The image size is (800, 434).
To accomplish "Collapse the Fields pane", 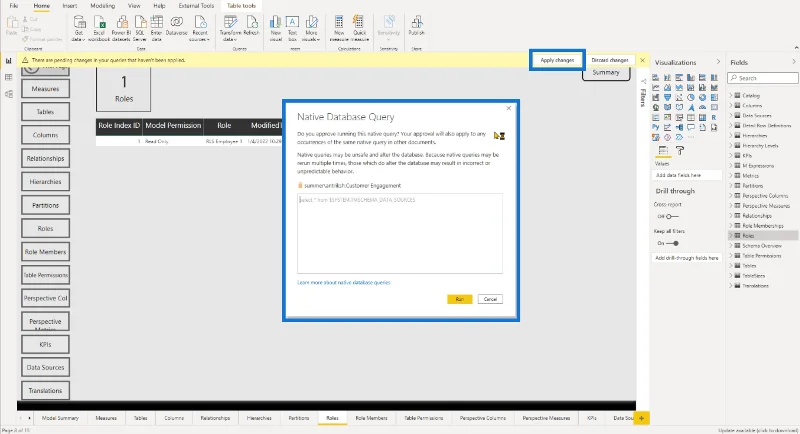I will pyautogui.click(x=794, y=62).
